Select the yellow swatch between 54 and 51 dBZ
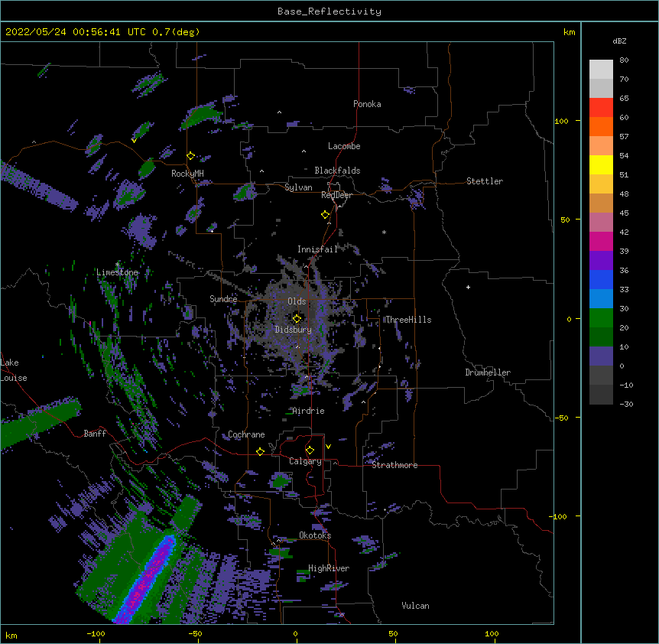 coord(601,165)
